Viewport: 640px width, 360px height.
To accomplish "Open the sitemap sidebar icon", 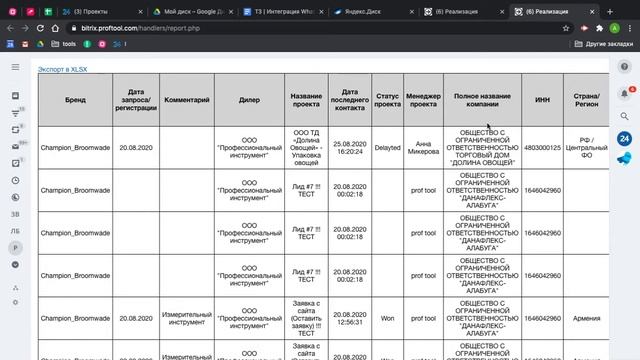I will [16, 288].
